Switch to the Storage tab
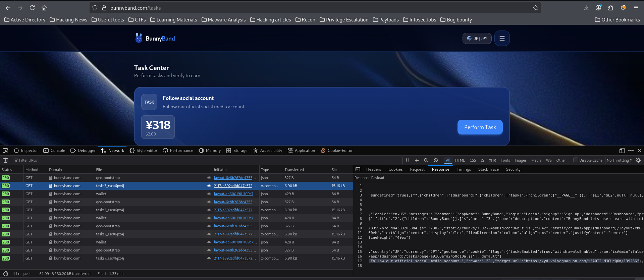Image resolution: width=644 pixels, height=280 pixels. coord(237,151)
